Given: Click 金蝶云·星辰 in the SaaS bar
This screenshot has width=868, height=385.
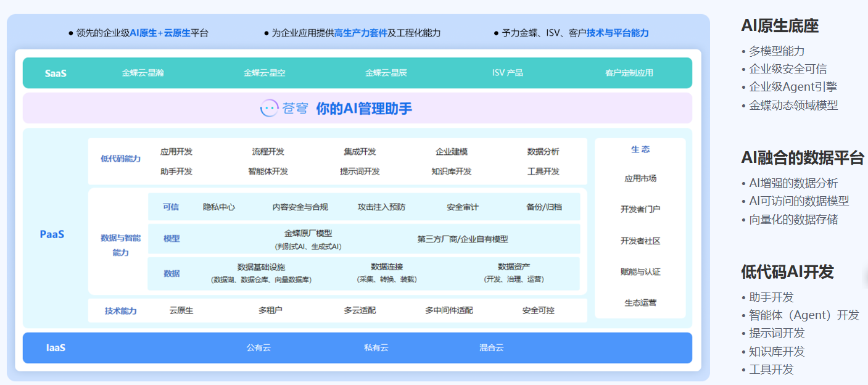Looking at the screenshot, I should point(386,73).
